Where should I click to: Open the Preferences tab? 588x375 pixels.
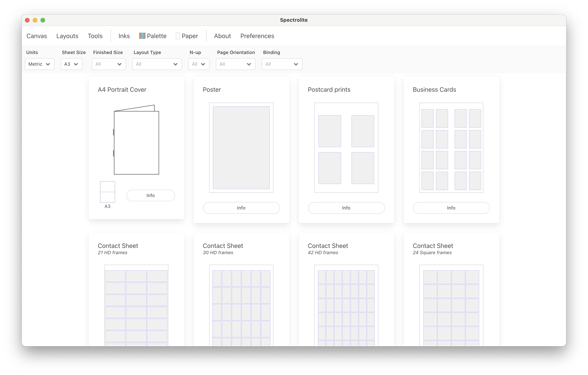pyautogui.click(x=257, y=36)
